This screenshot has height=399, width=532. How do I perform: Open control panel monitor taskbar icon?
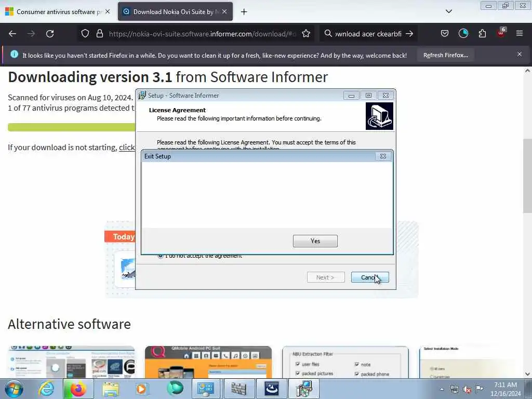click(206, 389)
